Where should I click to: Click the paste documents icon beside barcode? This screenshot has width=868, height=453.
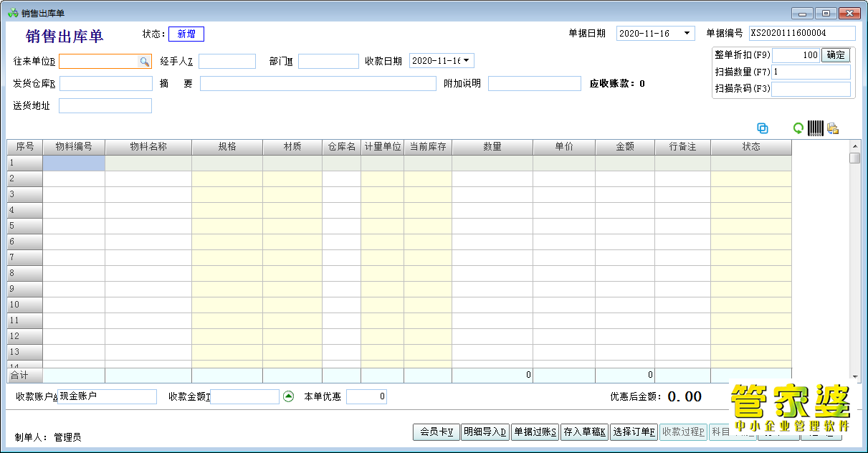pyautogui.click(x=833, y=128)
